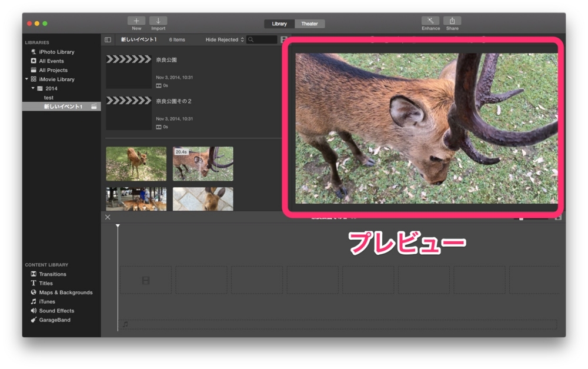
Task: Click the 奈良公園 project title text
Action: pos(166,59)
